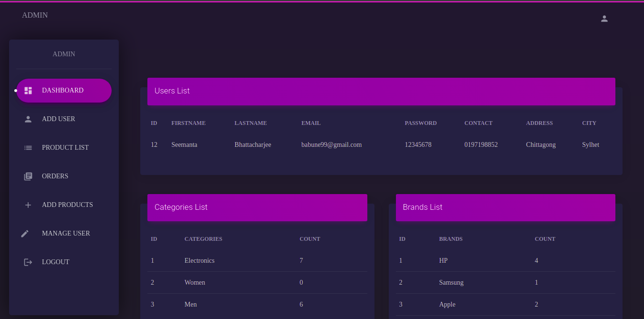644x319 pixels.
Task: Click the ADMIN title in the sidebar
Action: pos(64,54)
